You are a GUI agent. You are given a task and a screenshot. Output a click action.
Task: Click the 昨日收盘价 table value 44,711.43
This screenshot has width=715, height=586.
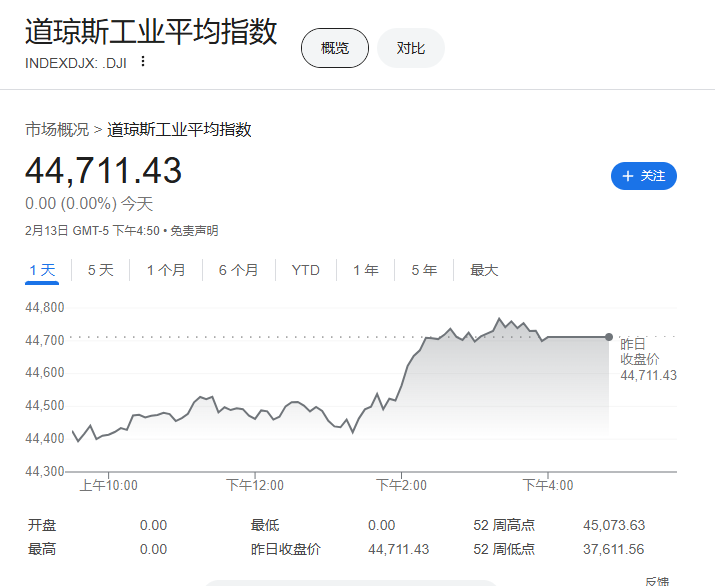[399, 549]
